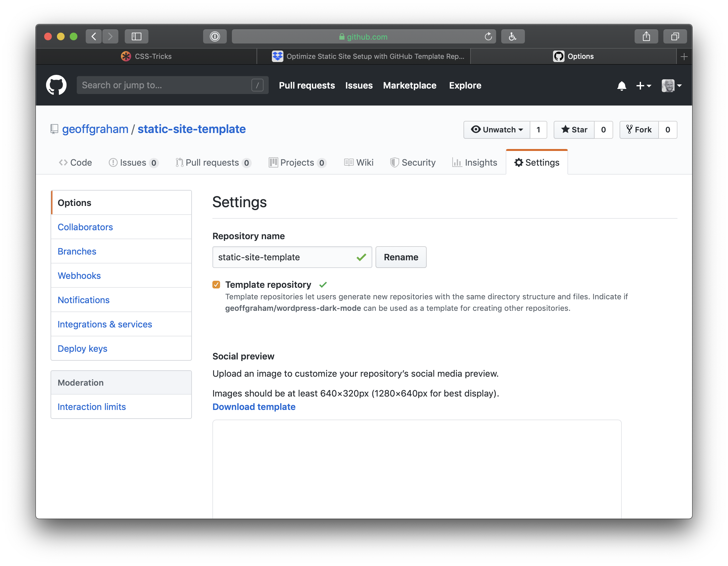Select Interaction limits moderation option

pyautogui.click(x=91, y=406)
